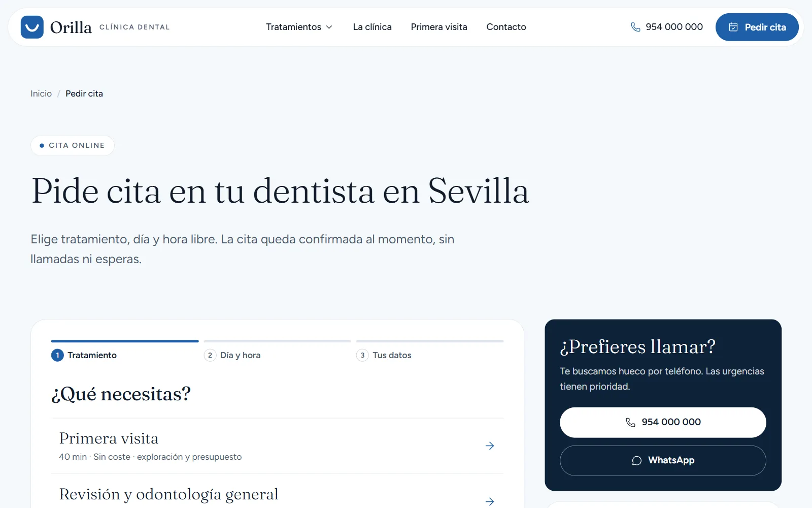Viewport: 812px width, 508px height.
Task: Switch to the Día y hora step
Action: 277,351
